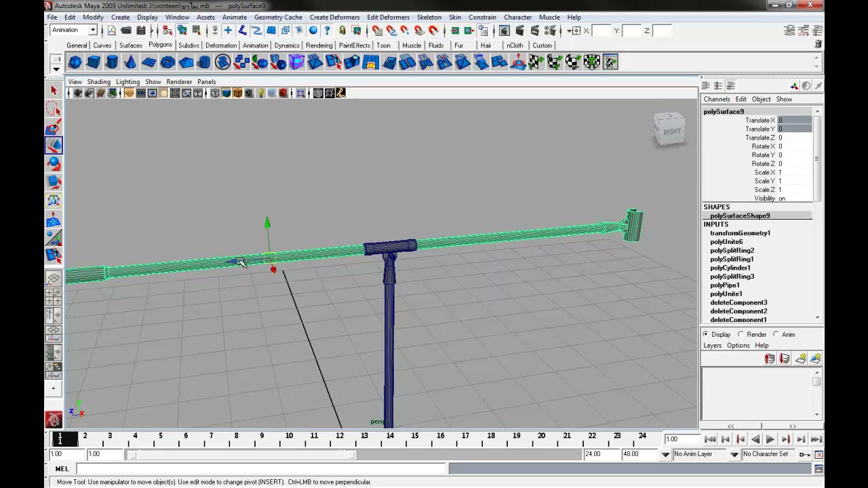Select the Anim layer radio button
This screenshot has width=868, height=488.
coord(776,334)
